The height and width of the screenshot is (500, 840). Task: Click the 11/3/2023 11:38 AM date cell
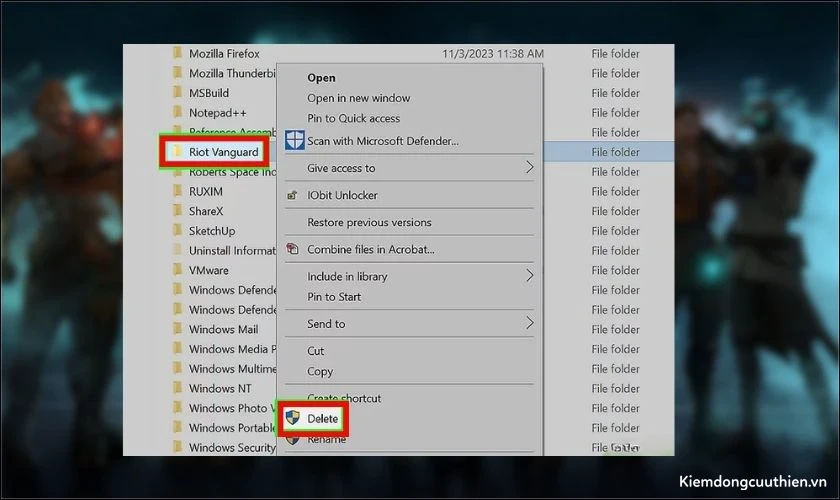(x=493, y=54)
